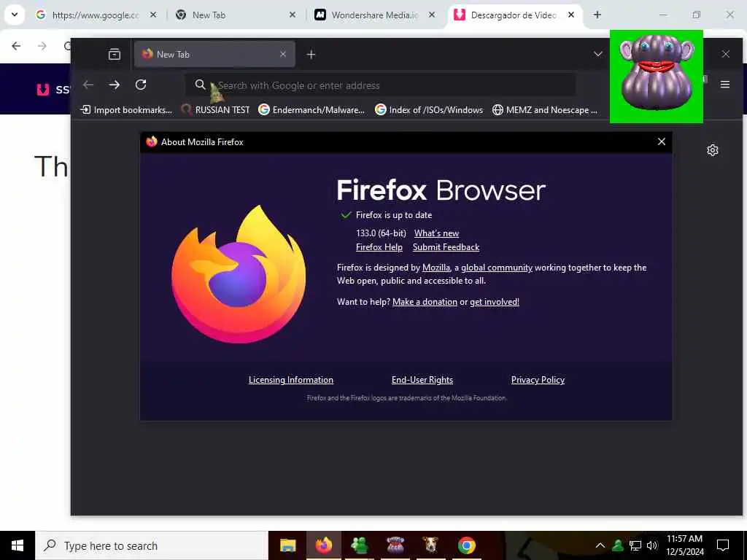Open the Firefox hamburger application menu

tap(724, 85)
